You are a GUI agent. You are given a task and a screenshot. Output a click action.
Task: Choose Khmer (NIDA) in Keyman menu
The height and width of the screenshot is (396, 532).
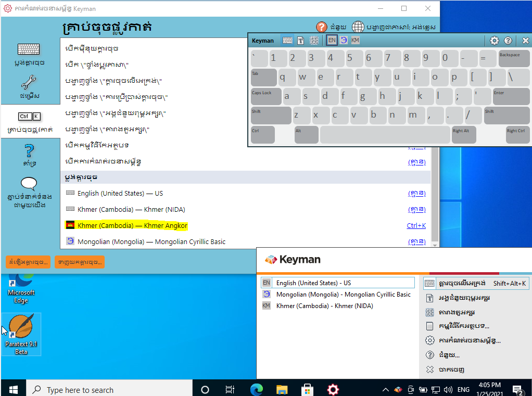(338, 306)
